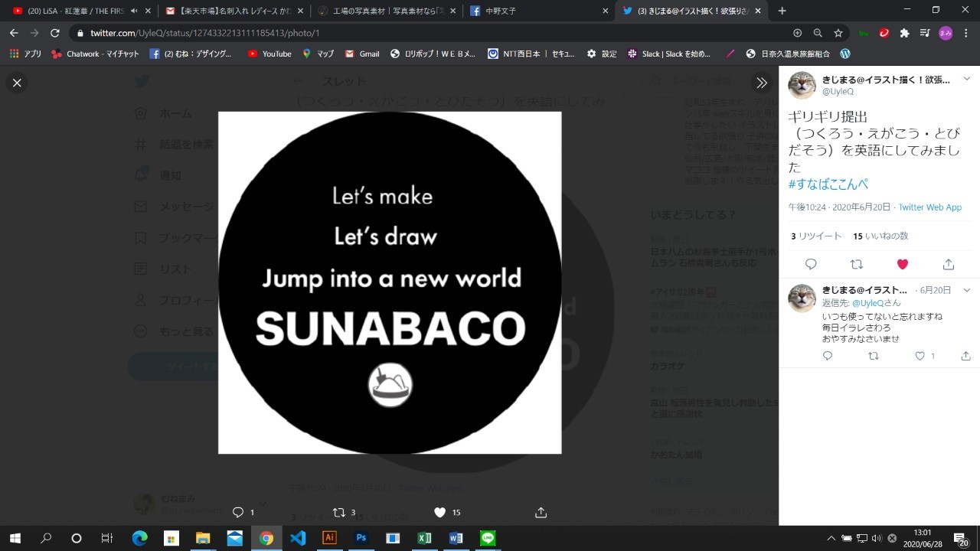Reload the current page

[x=54, y=33]
